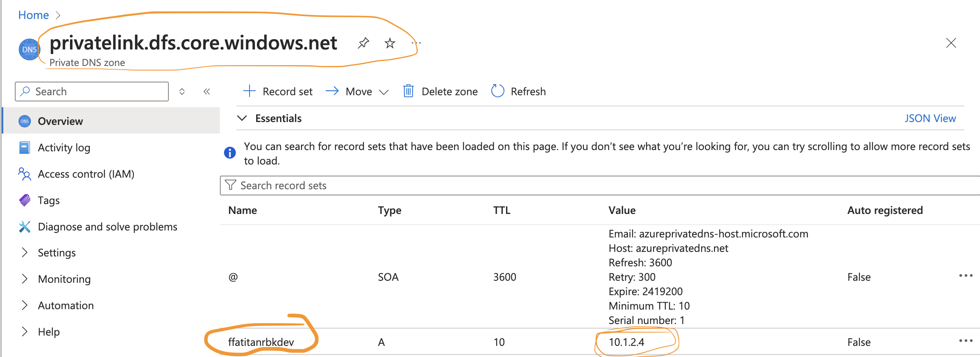Open more actions for the SOA record
This screenshot has height=357, width=980.
966,276
